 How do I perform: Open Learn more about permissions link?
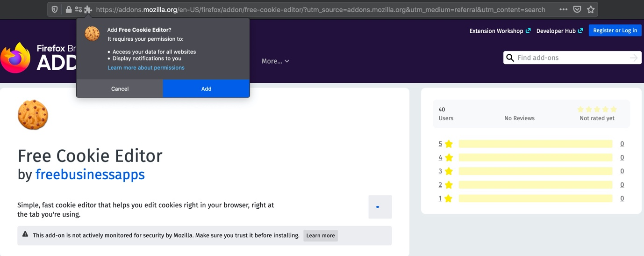pyautogui.click(x=146, y=68)
